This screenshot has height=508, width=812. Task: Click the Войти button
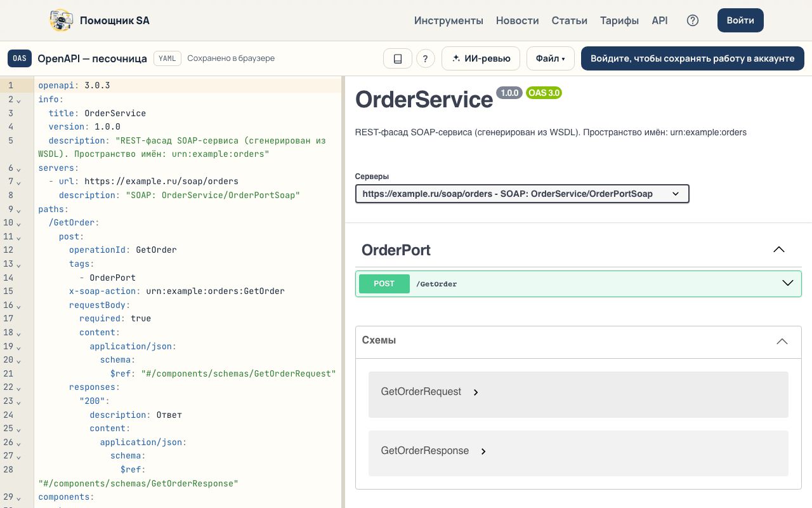pyautogui.click(x=740, y=20)
